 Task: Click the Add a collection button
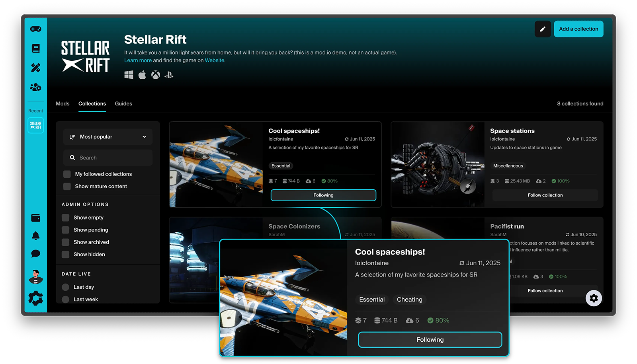578,29
